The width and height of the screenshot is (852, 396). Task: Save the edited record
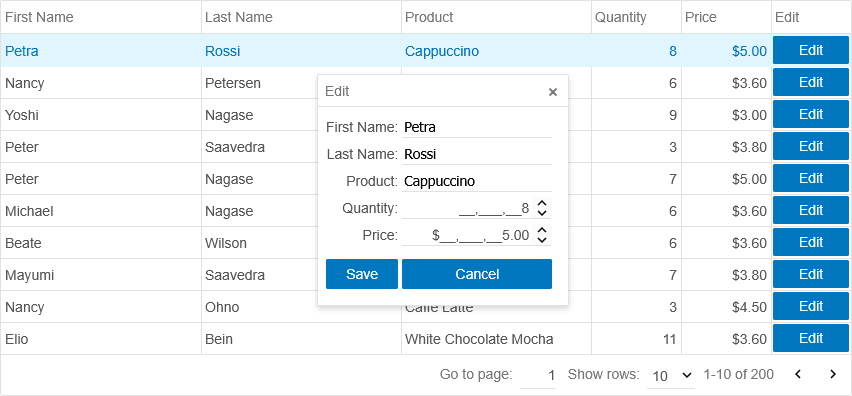[x=362, y=274]
